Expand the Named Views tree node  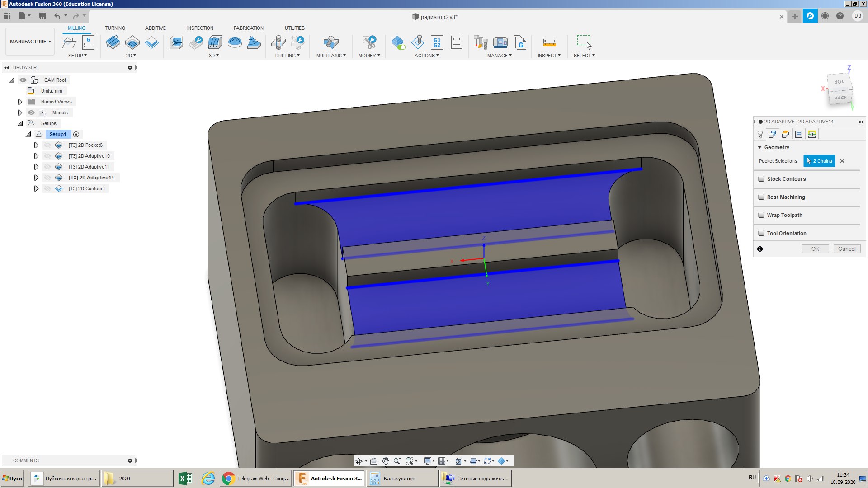coord(20,102)
